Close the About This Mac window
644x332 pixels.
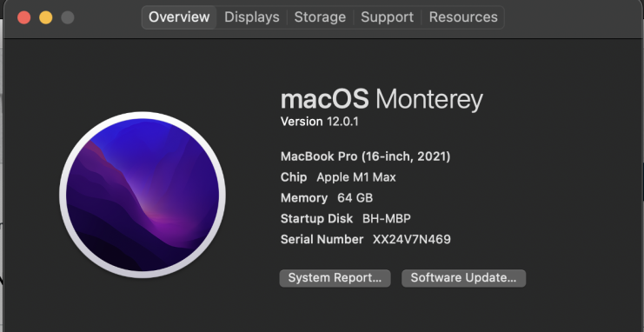[23, 17]
